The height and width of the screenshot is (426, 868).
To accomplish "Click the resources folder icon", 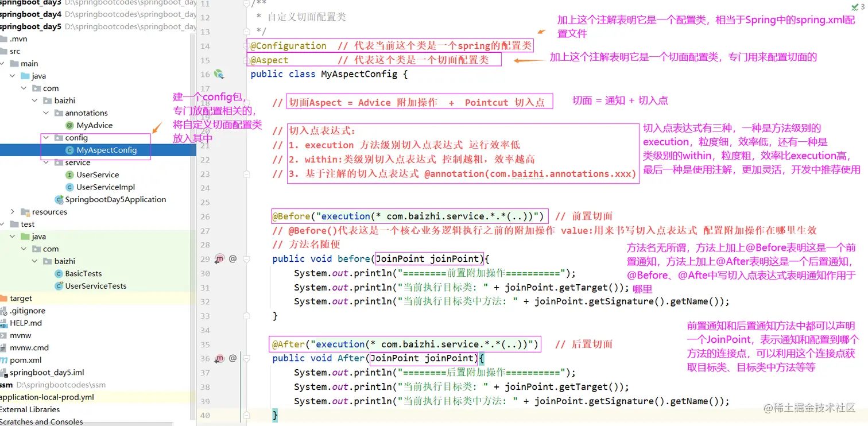I will [x=25, y=212].
